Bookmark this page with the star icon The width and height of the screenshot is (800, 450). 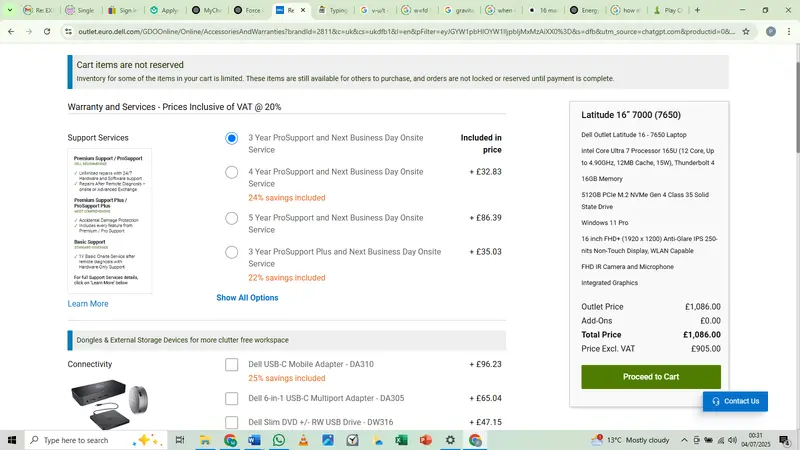746,32
